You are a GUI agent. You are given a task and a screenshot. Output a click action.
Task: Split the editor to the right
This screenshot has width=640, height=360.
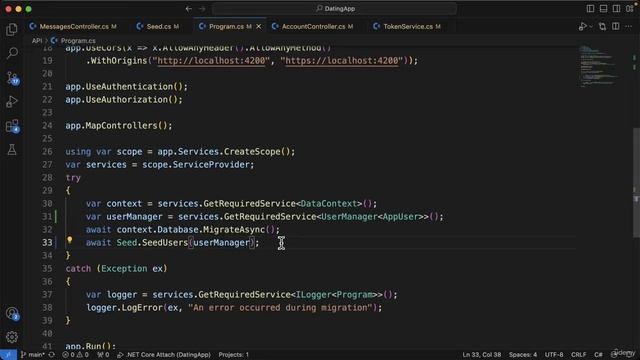(x=616, y=27)
